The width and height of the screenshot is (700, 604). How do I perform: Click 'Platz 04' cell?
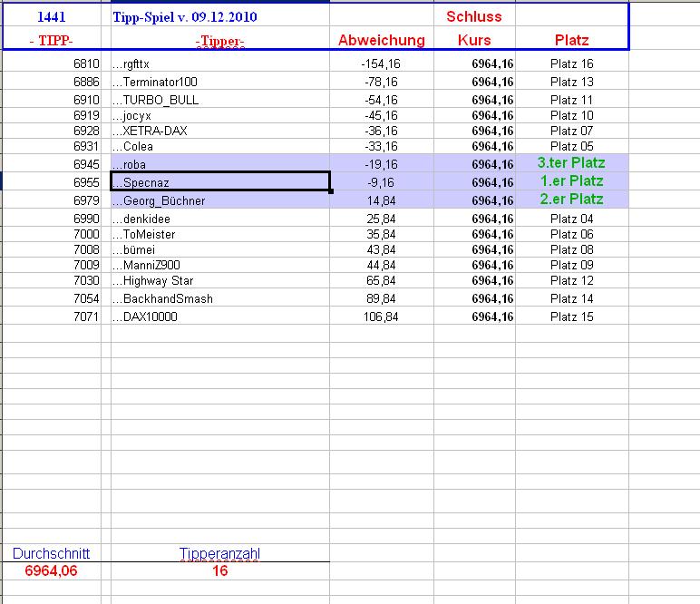point(572,219)
